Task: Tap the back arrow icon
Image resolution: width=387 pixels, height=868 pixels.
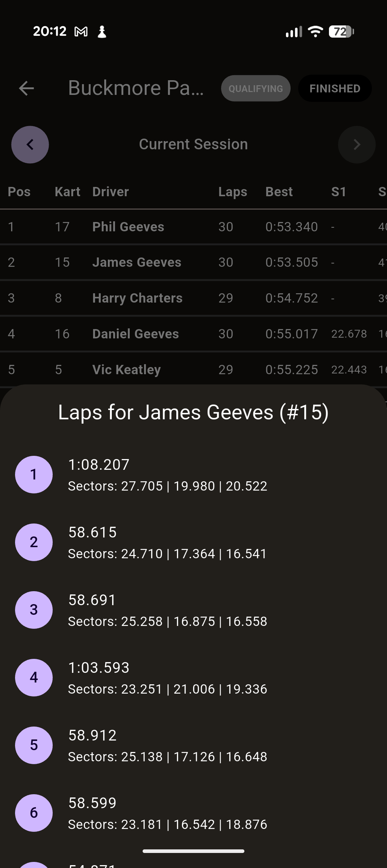Action: click(x=26, y=88)
